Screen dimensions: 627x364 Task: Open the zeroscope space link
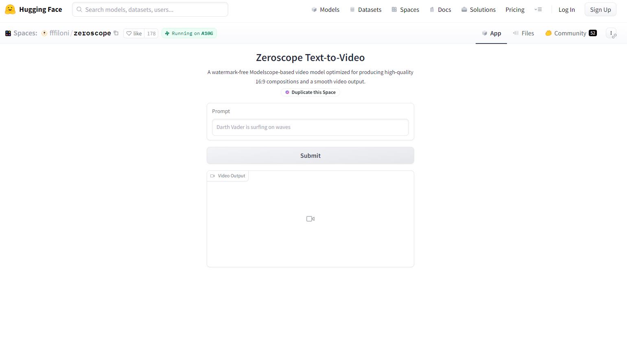[92, 33]
